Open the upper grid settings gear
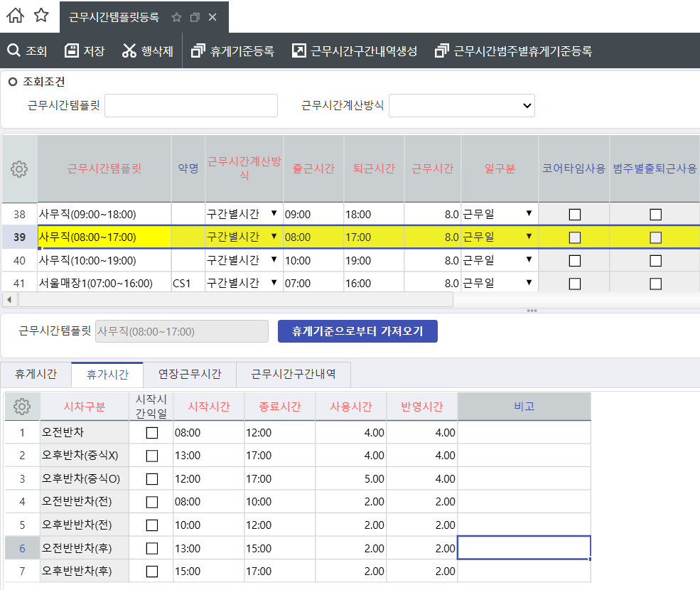The height and width of the screenshot is (590, 700). [19, 169]
